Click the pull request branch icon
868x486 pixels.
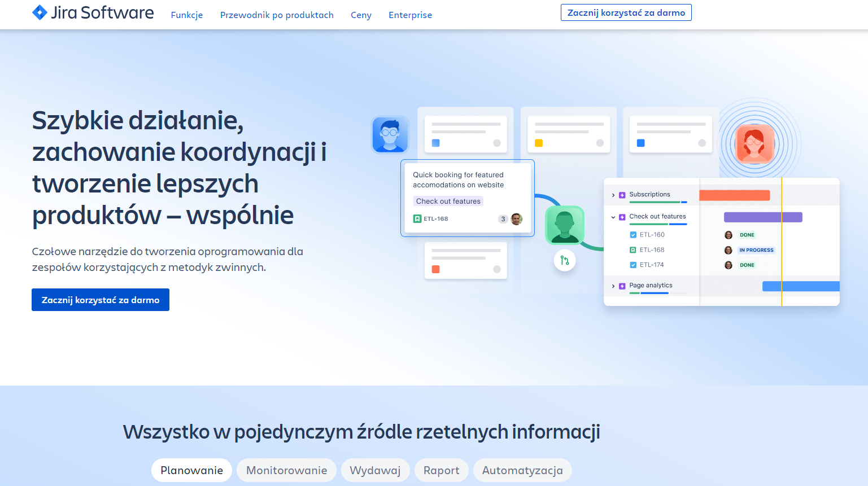(x=565, y=260)
